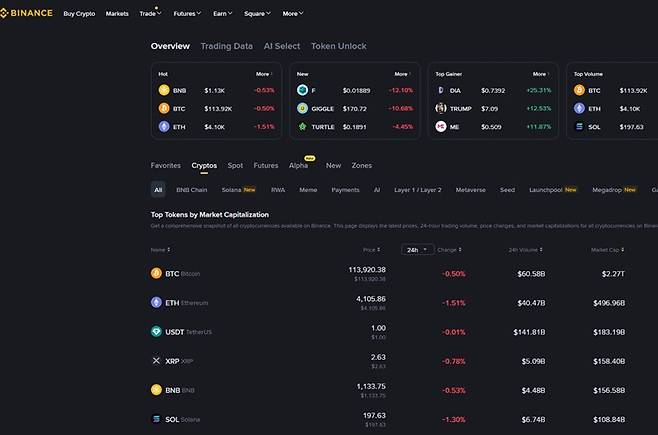Select the Spot tab
Screen dimensions: 658x435
(x=235, y=165)
